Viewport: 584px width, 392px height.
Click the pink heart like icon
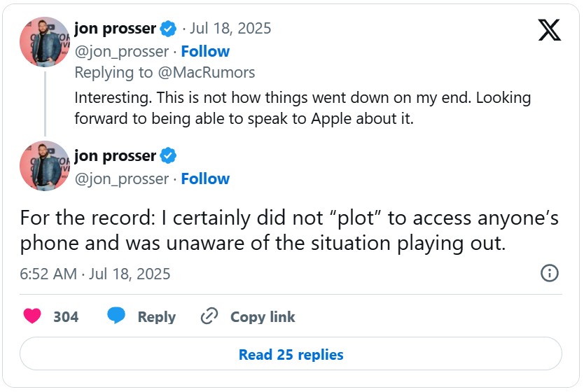[32, 316]
